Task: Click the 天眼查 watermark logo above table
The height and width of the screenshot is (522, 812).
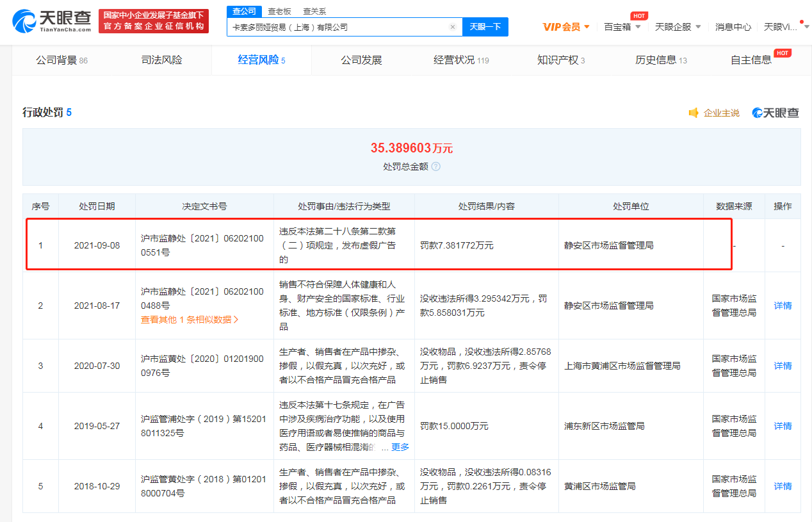Action: point(775,113)
